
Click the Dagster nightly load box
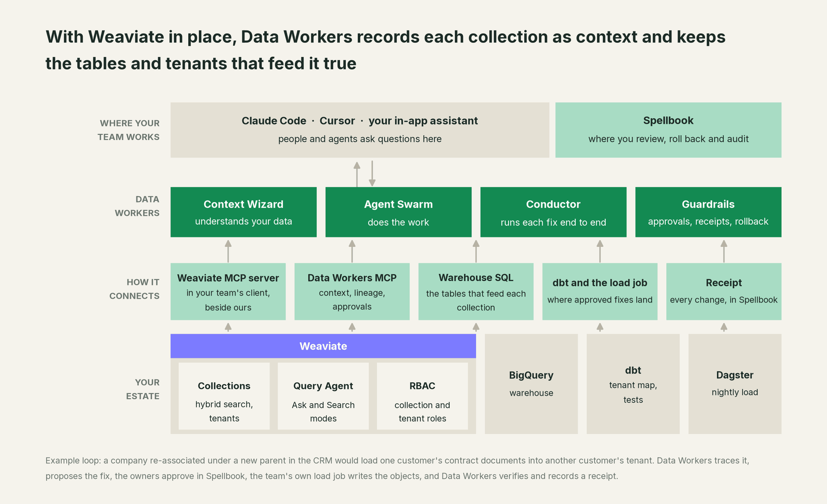click(735, 384)
